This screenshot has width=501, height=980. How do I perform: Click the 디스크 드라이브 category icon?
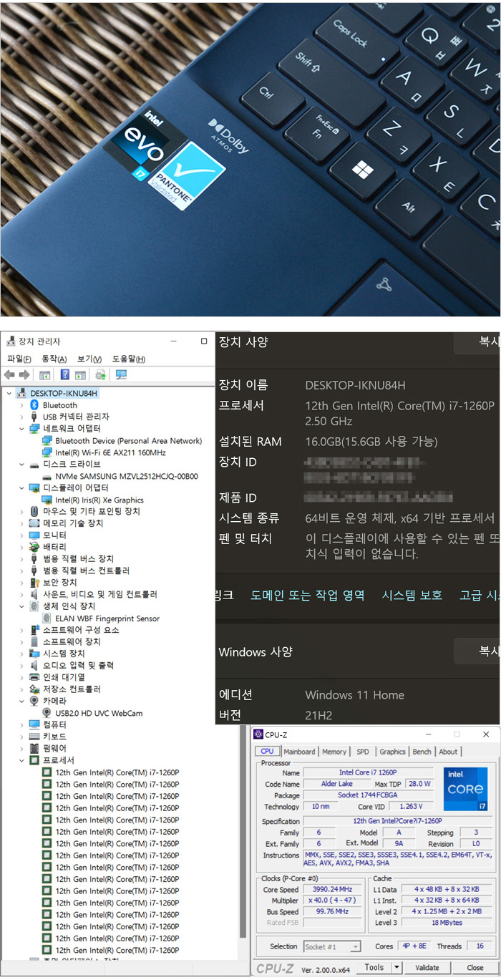click(x=34, y=465)
